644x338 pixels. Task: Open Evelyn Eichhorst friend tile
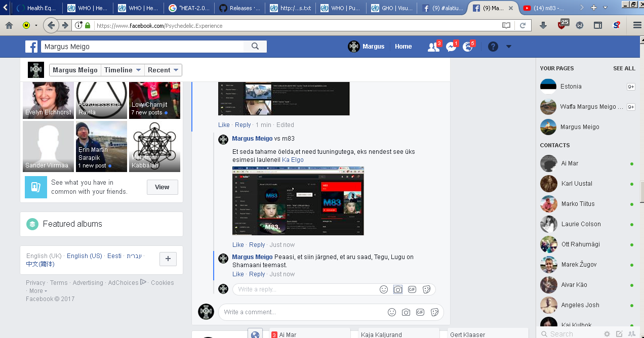(x=48, y=101)
